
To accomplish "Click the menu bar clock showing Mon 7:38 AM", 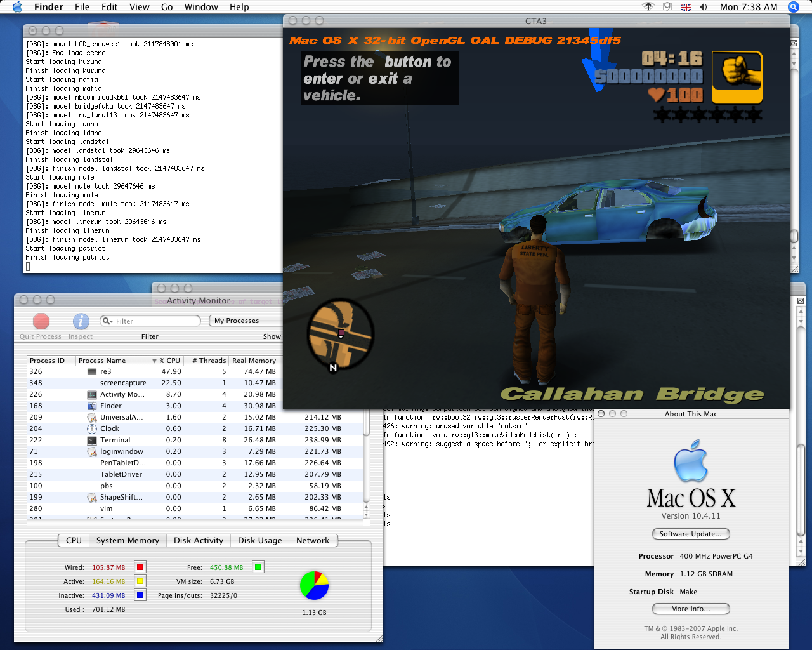I will [749, 7].
